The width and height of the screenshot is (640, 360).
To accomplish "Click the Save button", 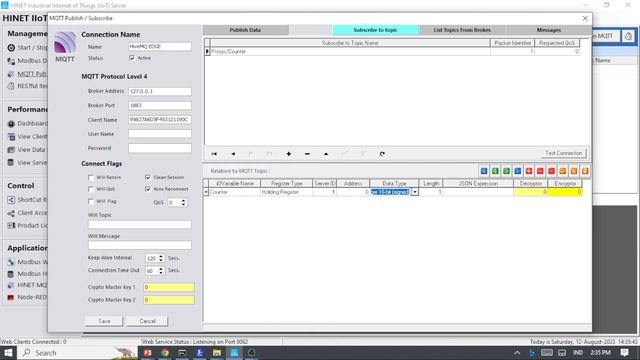I will point(104,321).
